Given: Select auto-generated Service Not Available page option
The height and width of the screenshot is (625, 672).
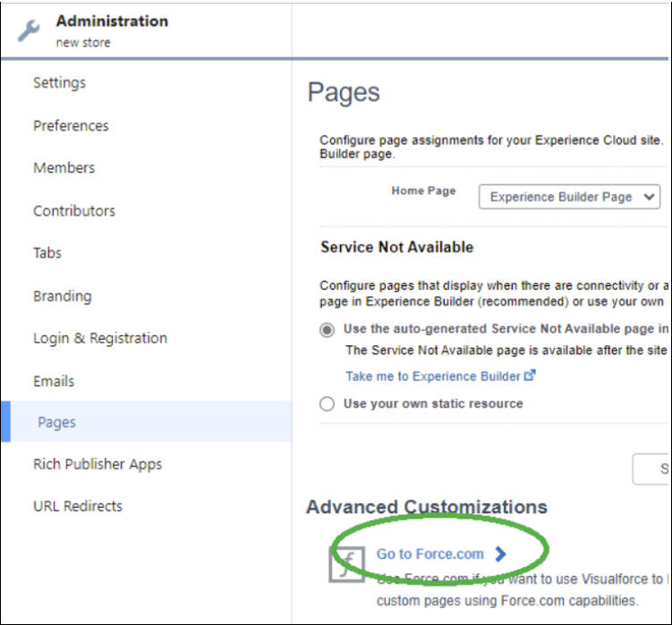Looking at the screenshot, I should pyautogui.click(x=327, y=330).
